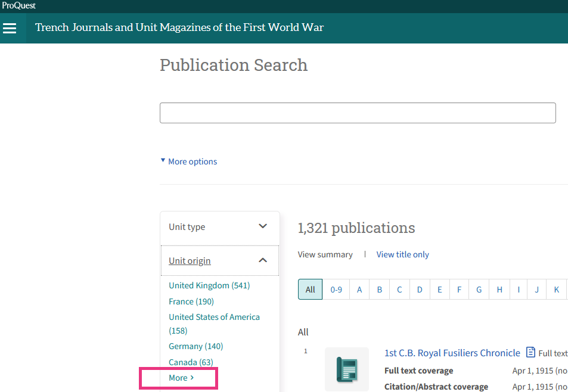
Task: Expand the Unit type filter
Action: pyautogui.click(x=219, y=227)
